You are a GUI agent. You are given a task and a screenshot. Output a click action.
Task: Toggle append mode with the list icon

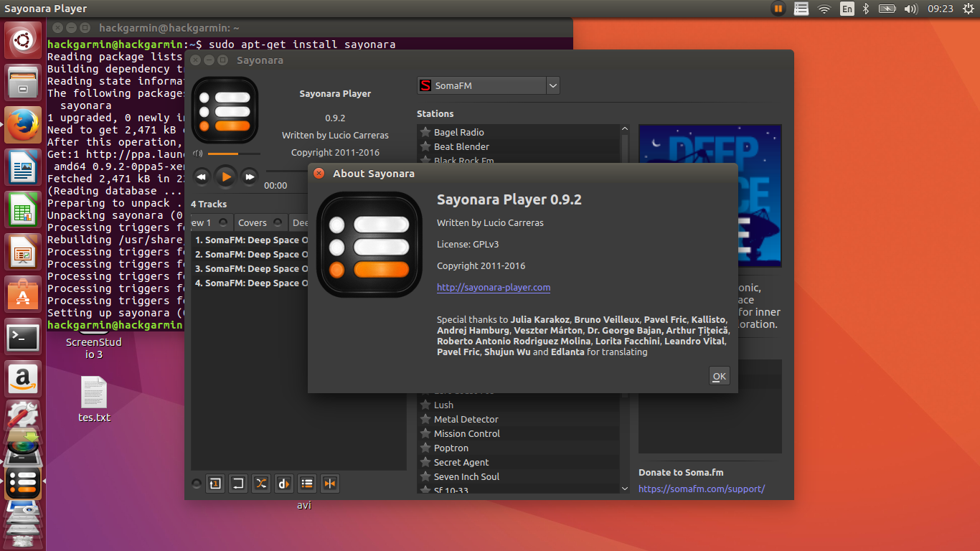[x=307, y=484]
